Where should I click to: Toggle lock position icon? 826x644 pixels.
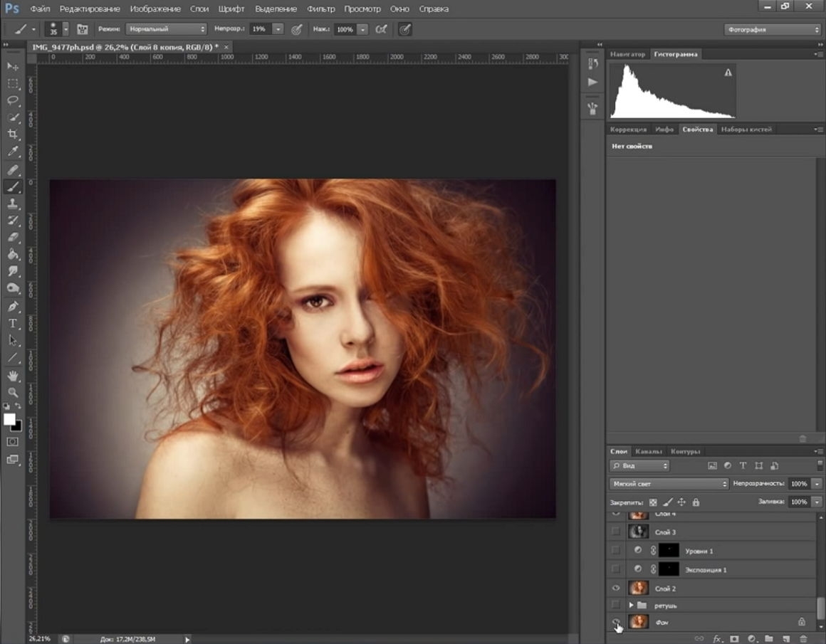tap(681, 502)
